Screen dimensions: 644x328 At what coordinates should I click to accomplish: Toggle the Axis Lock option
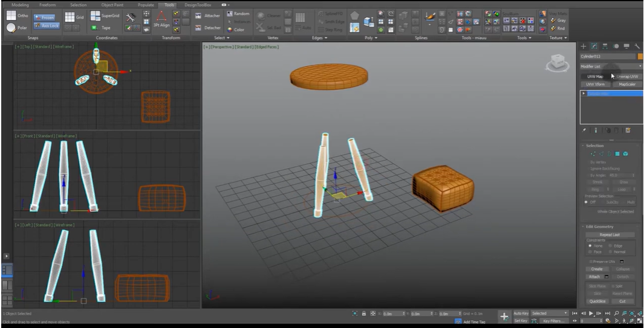click(46, 26)
